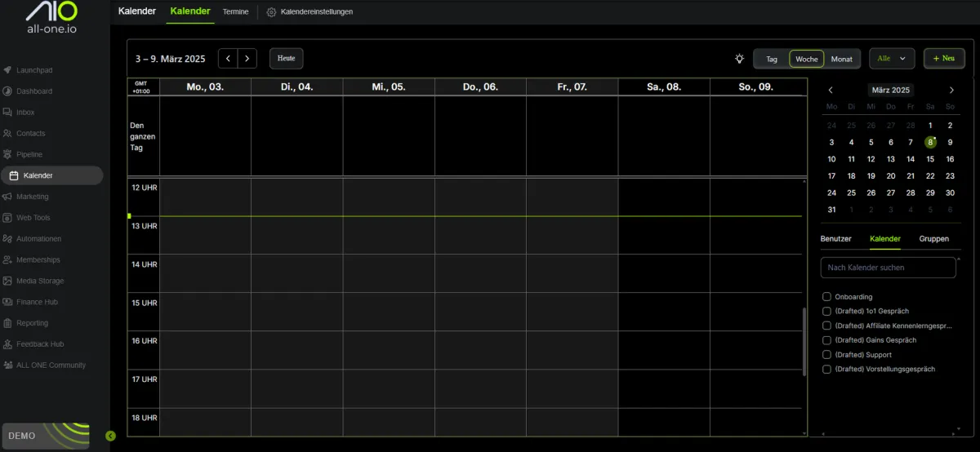Switch view to Tag
The width and height of the screenshot is (980, 452).
772,60
